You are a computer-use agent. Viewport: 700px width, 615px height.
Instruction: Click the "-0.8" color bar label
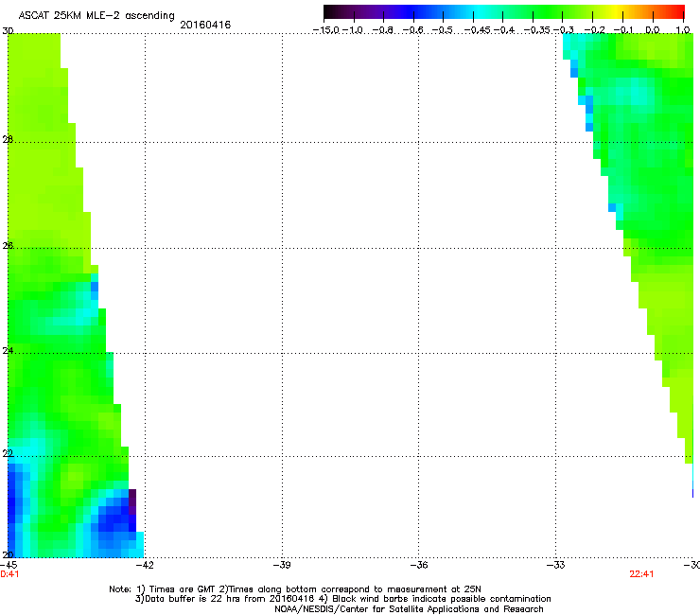point(383,30)
